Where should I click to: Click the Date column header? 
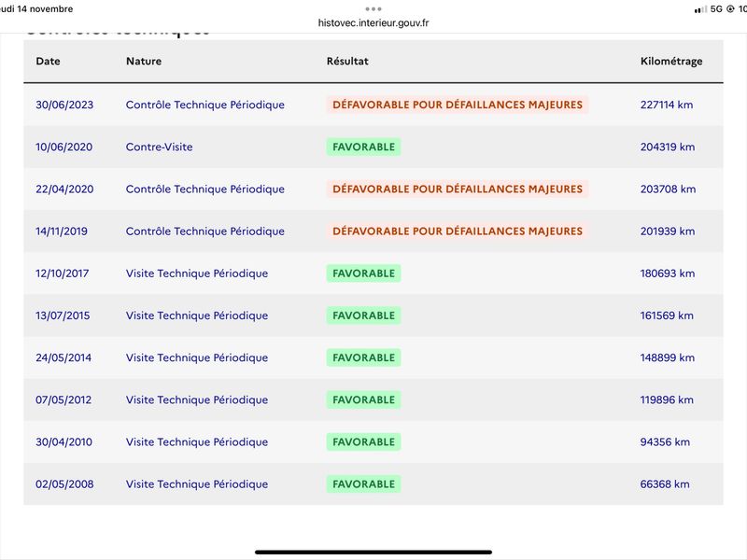coord(49,61)
